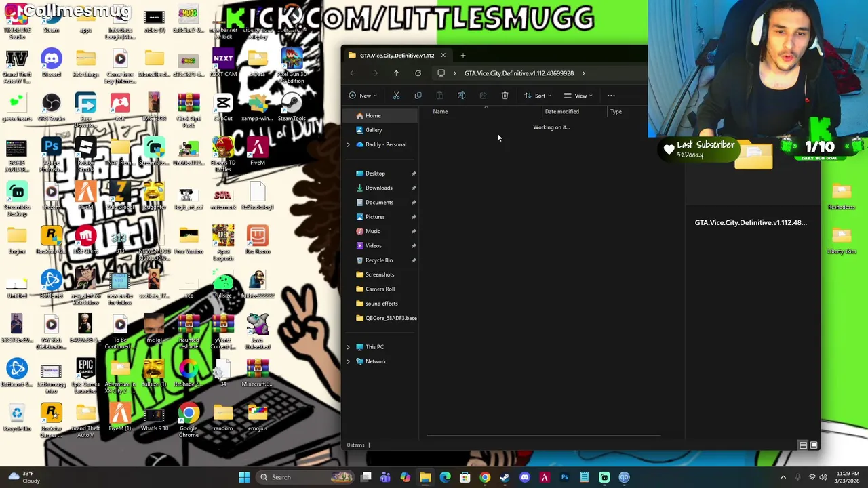Viewport: 868px width, 488px height.
Task: Click the Windows Start button
Action: pos(244,477)
